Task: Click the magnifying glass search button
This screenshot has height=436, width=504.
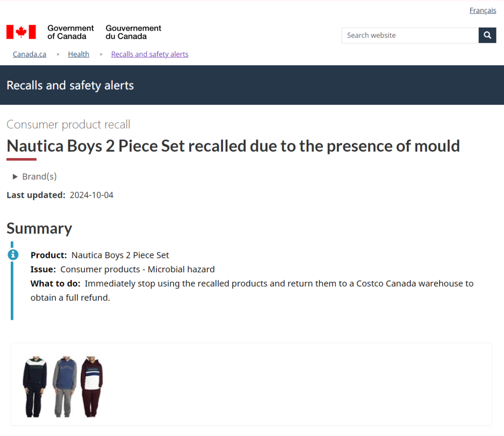Action: [x=487, y=35]
